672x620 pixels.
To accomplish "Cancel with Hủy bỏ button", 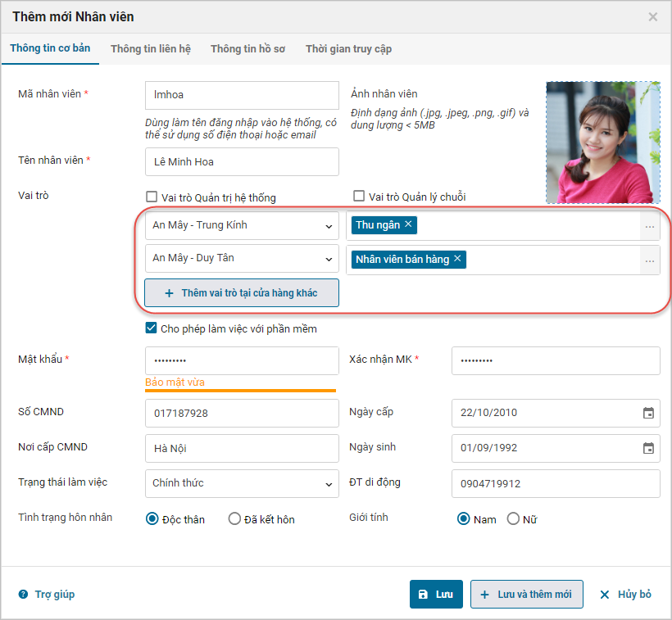I will pyautogui.click(x=626, y=594).
